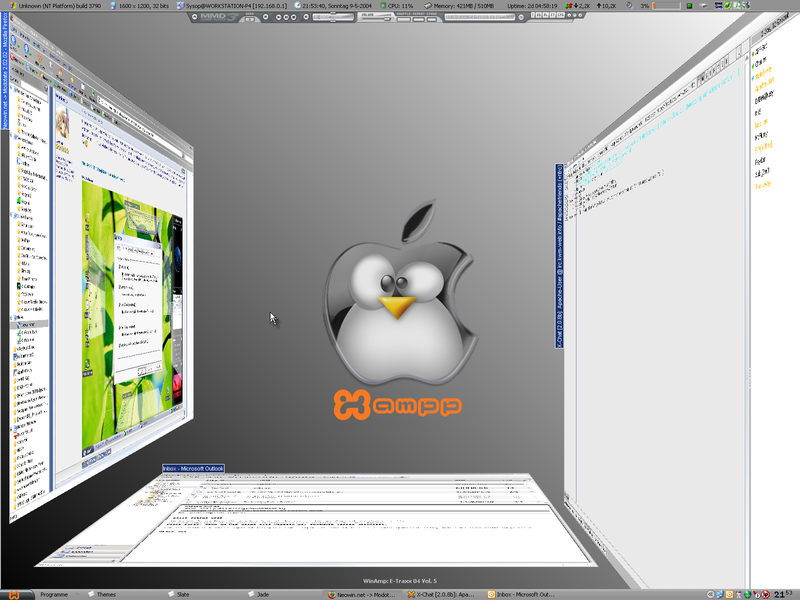Select the Inbox - Microsoft Outlook window title bar

click(x=194, y=469)
